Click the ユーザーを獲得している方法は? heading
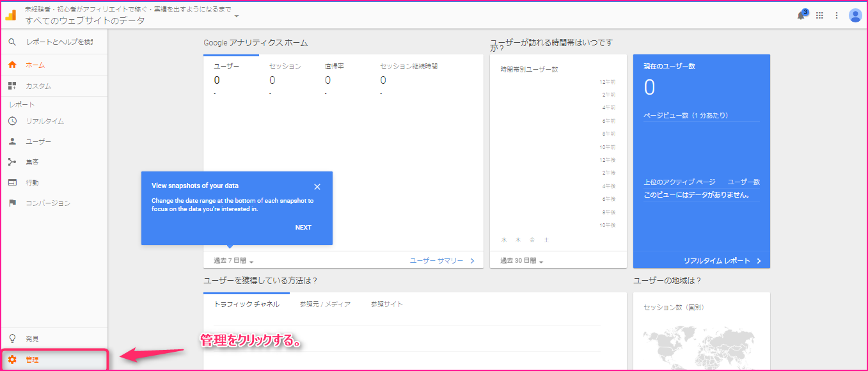This screenshot has width=868, height=371. 260,281
